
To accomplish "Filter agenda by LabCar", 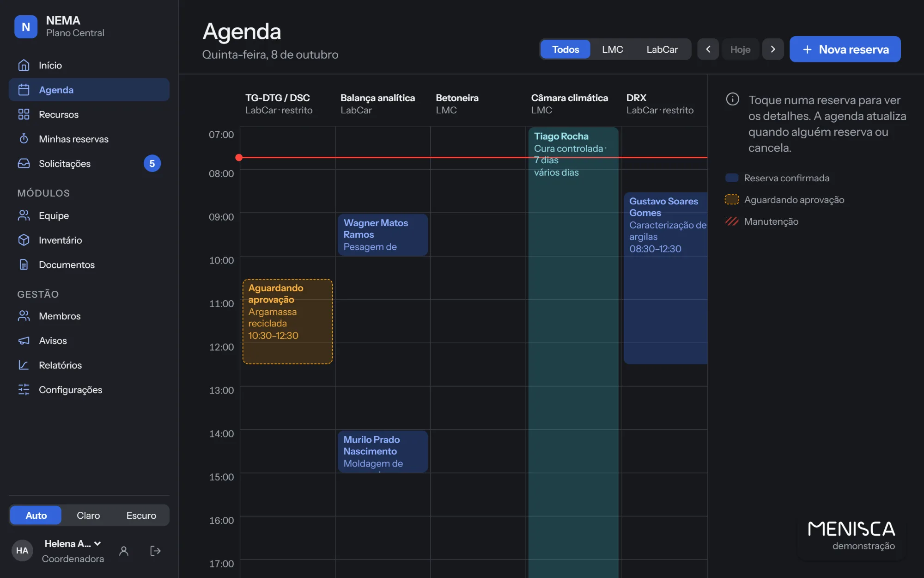I will 662,49.
